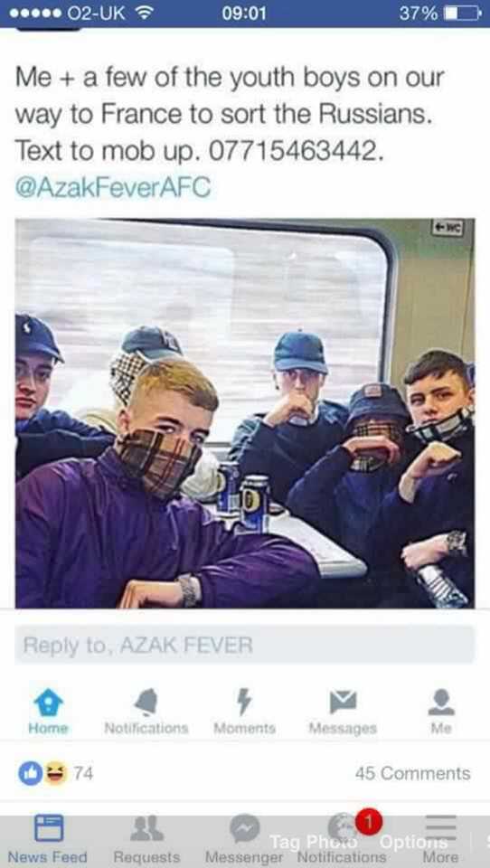Tap the battery indicator in status bar
Screen dimensions: 490x868
pos(463,13)
